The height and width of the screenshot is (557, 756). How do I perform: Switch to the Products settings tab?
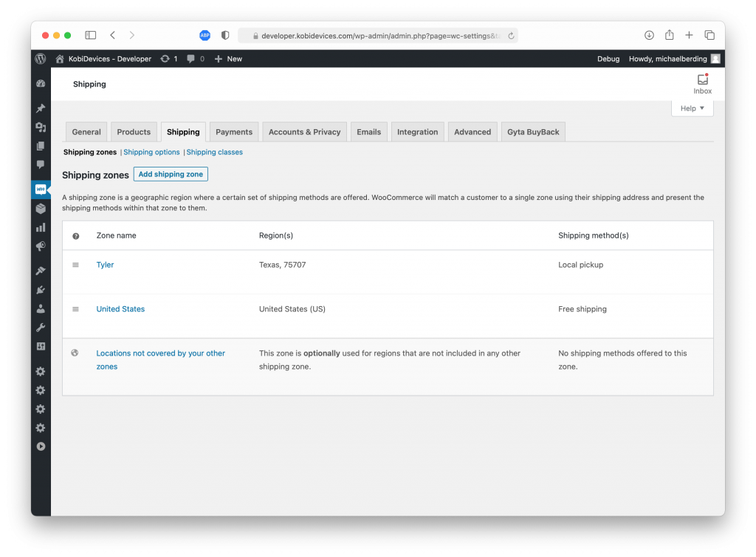(134, 132)
